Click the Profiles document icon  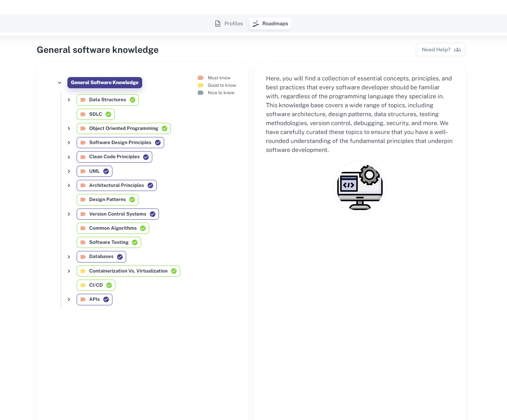[x=217, y=23]
